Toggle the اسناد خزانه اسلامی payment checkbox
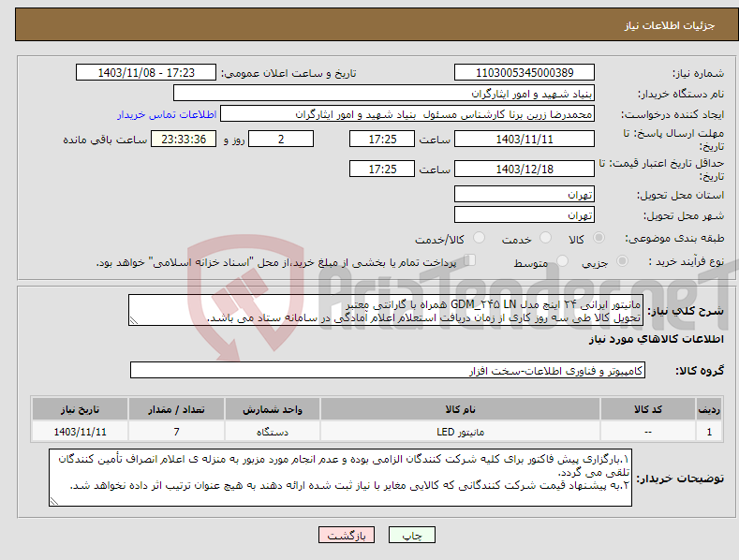The image size is (739, 560). (469, 260)
